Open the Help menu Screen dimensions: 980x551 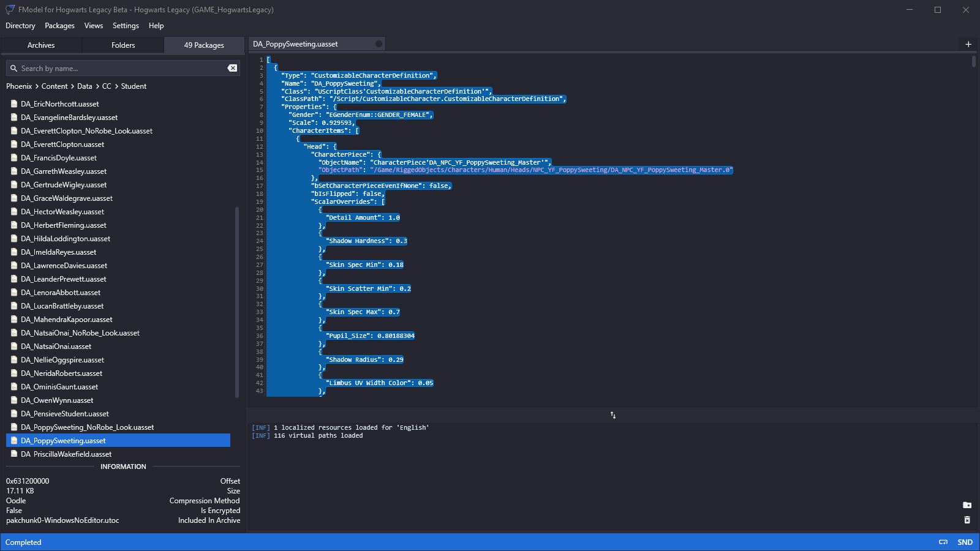pos(156,26)
